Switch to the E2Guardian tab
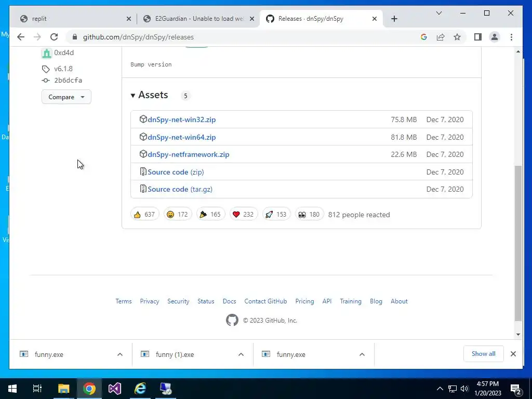The height and width of the screenshot is (399, 532). pos(198,19)
